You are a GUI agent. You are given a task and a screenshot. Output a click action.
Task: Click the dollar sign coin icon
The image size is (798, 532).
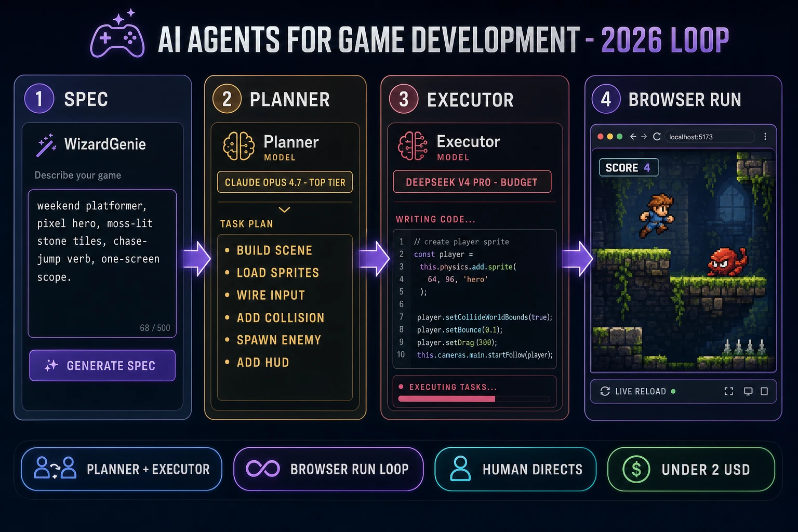[x=636, y=469]
